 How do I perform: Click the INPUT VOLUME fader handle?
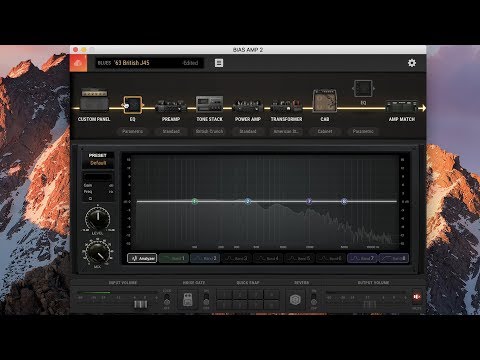pos(140,304)
